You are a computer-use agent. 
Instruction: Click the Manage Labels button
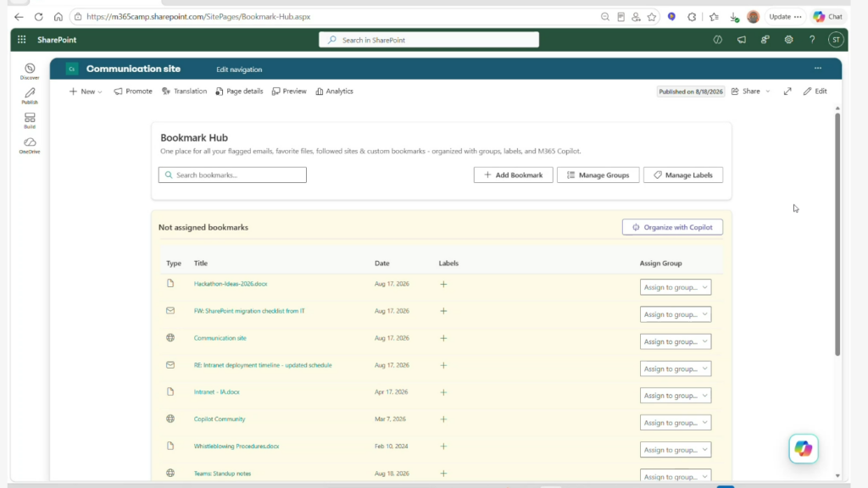click(x=683, y=175)
